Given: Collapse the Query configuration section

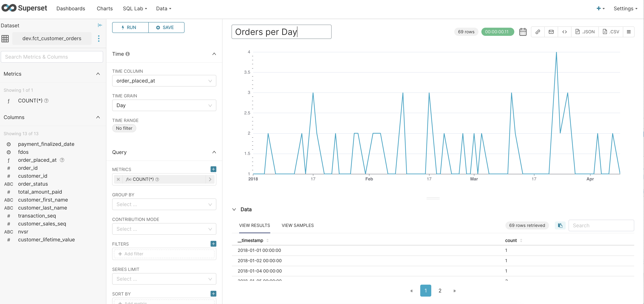Looking at the screenshot, I should [214, 152].
